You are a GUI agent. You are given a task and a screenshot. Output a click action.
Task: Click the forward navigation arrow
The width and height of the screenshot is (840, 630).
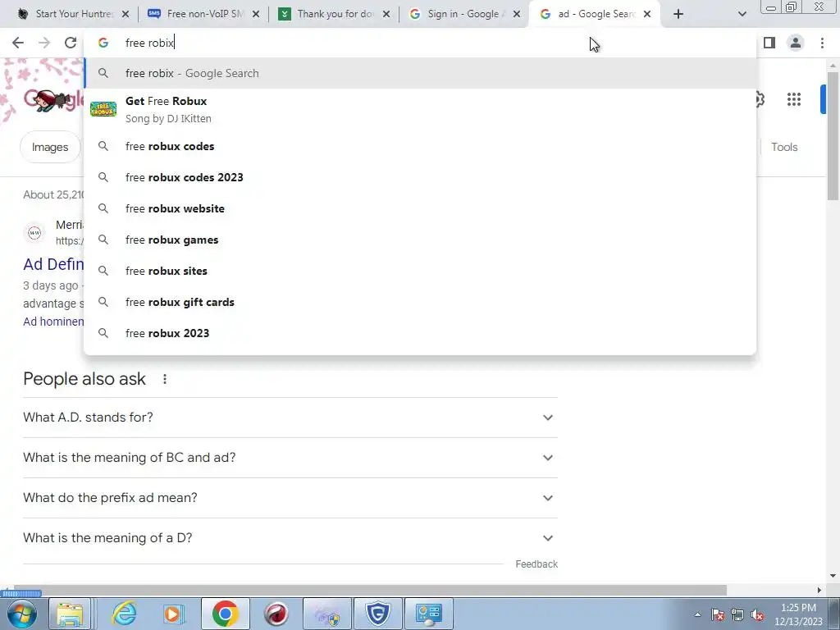pos(44,43)
